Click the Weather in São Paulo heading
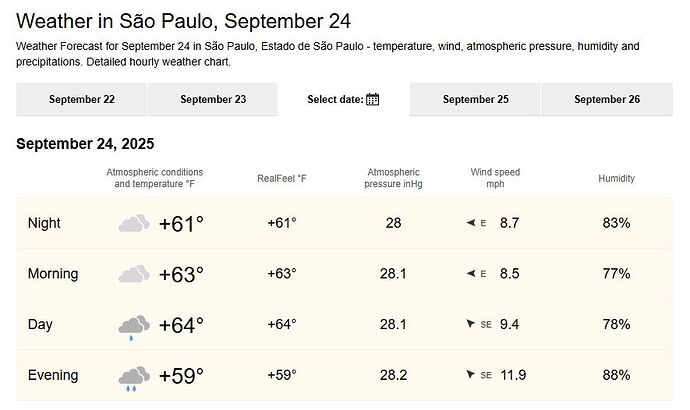This screenshot has width=690, height=410. click(x=185, y=21)
